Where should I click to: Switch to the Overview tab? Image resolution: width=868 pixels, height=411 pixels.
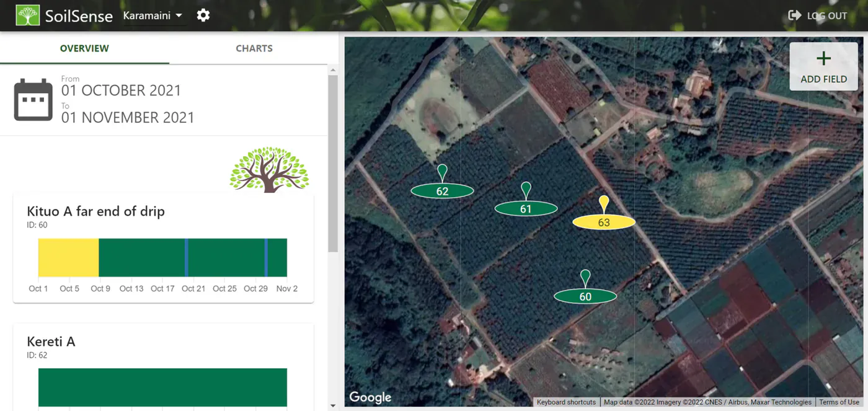(84, 48)
